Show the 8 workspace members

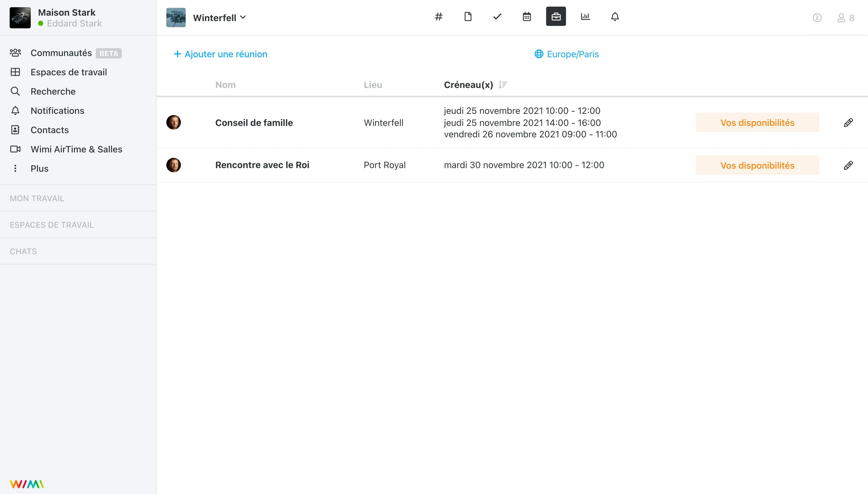point(846,18)
